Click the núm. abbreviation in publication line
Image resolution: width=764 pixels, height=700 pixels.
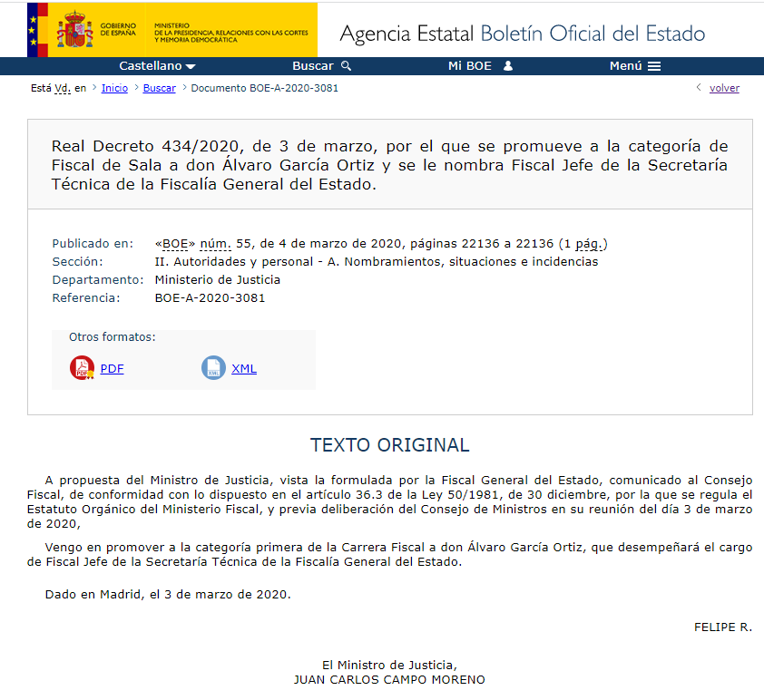click(x=215, y=243)
